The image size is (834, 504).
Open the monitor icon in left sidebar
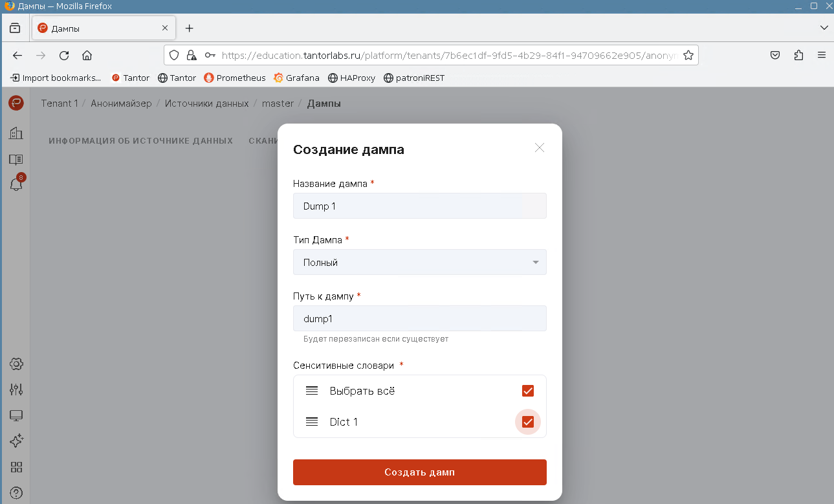16,415
